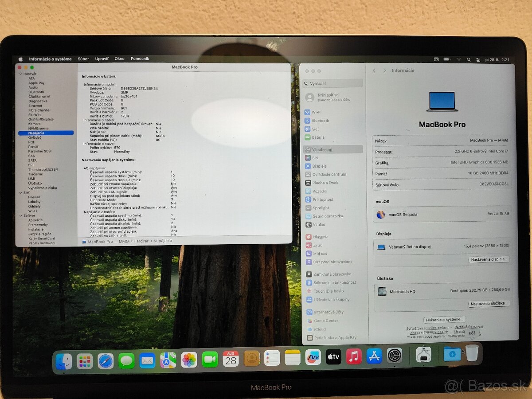Collapse the Sieť tree section
532x399 pixels.
click(20, 193)
